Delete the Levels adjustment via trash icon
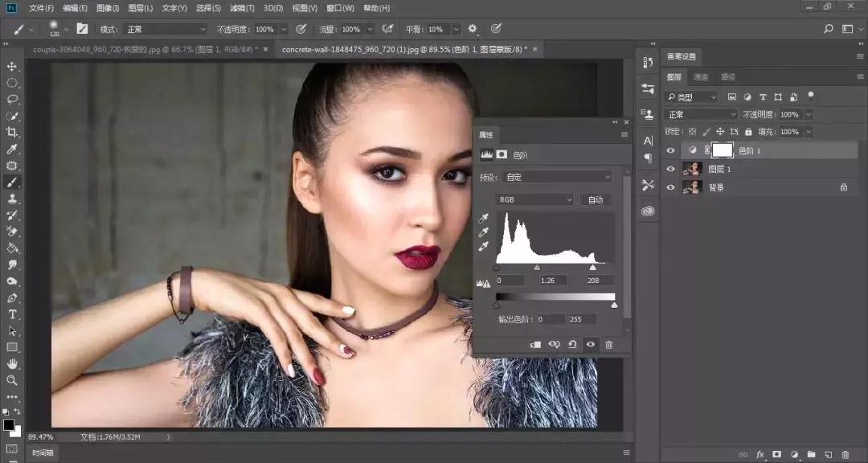The image size is (868, 463). [x=608, y=344]
